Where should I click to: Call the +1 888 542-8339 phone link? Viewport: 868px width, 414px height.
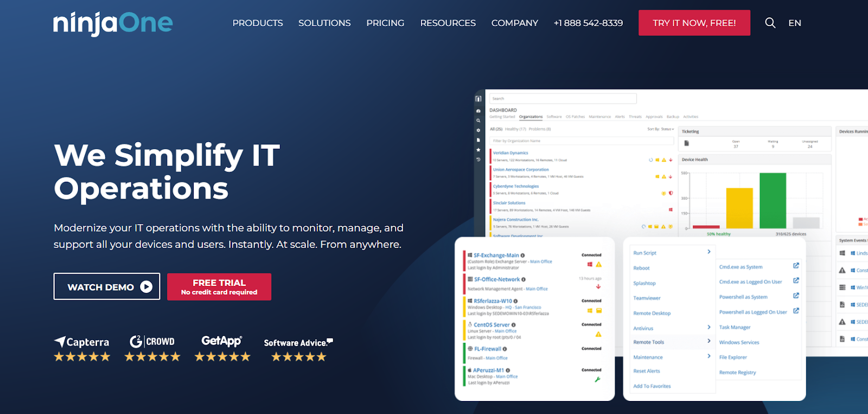click(x=588, y=23)
